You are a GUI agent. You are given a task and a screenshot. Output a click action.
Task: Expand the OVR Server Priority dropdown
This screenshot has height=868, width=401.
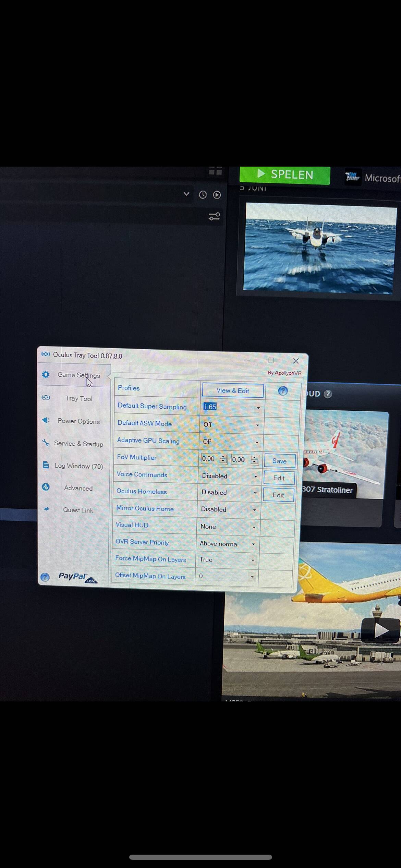228,544
